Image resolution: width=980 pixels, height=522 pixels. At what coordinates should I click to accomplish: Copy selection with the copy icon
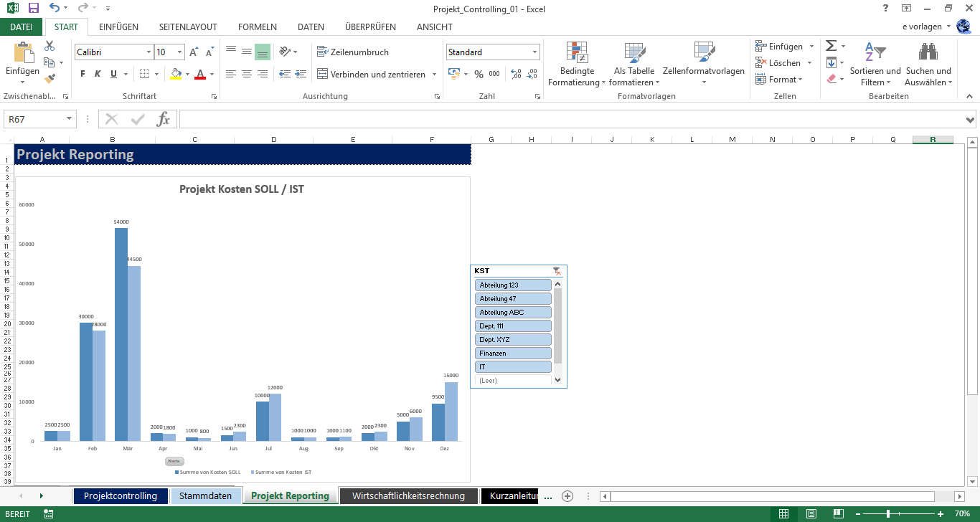coord(50,62)
